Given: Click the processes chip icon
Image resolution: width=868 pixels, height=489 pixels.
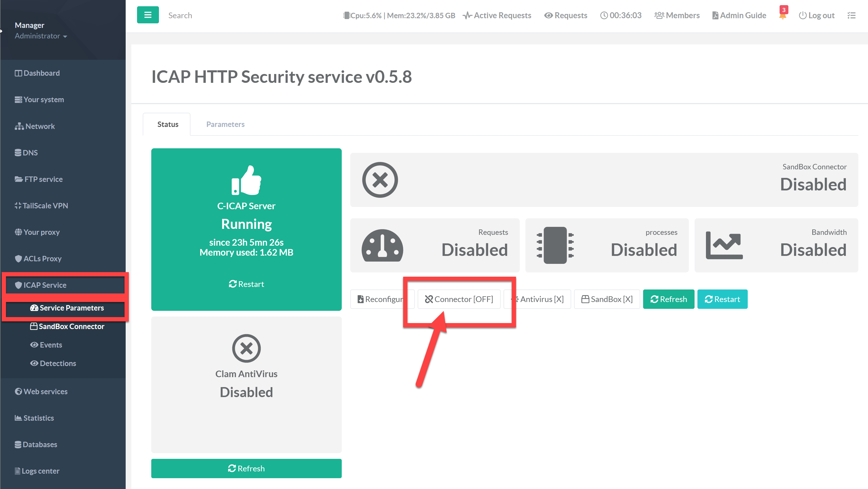Looking at the screenshot, I should [555, 246].
